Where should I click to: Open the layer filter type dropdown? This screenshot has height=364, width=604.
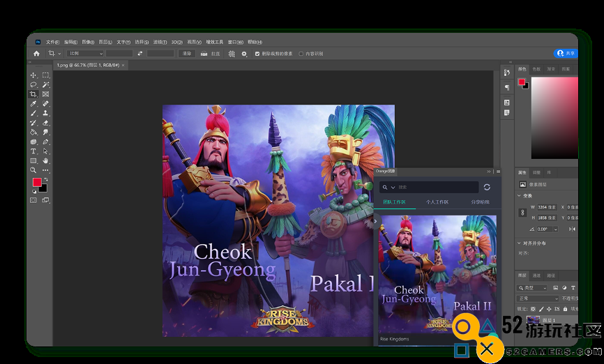pos(531,288)
